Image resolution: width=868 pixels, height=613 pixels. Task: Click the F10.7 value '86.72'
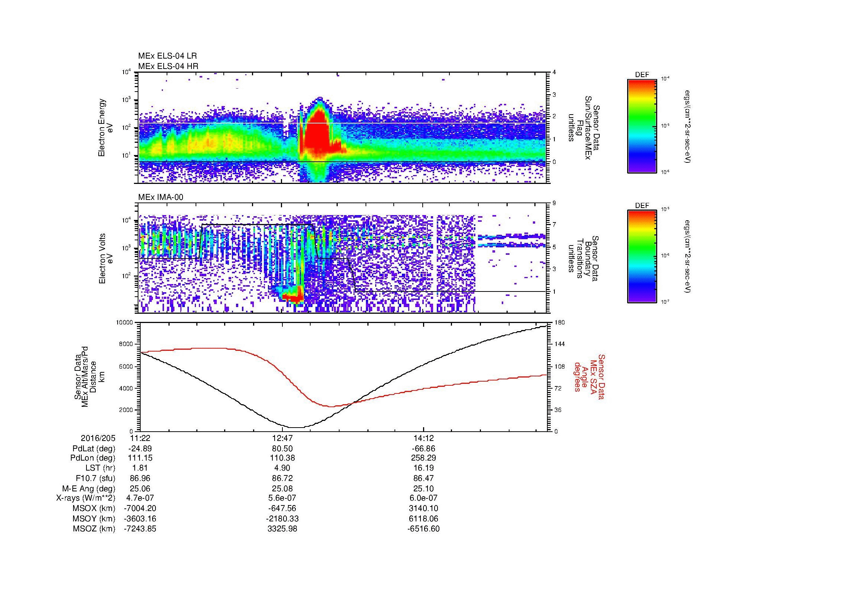click(282, 478)
